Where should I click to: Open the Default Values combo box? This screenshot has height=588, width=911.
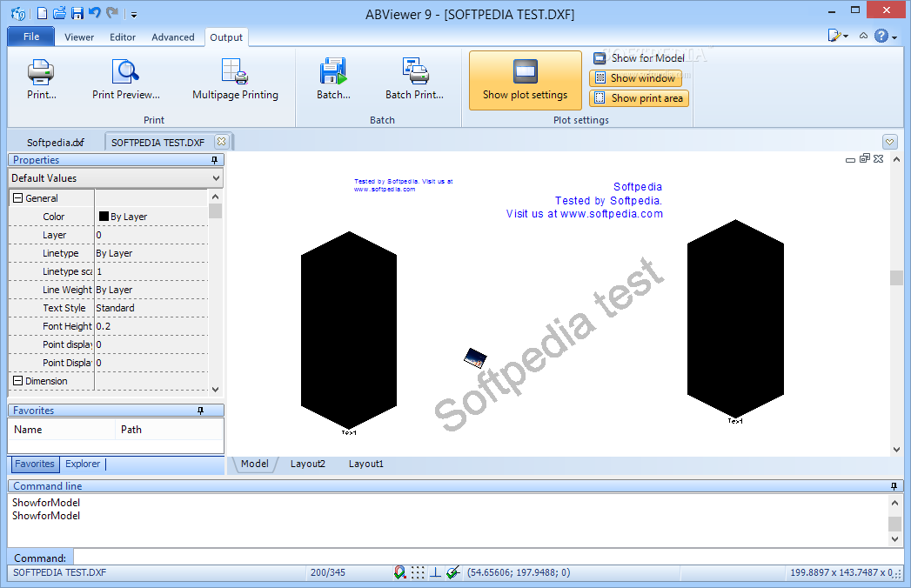116,178
